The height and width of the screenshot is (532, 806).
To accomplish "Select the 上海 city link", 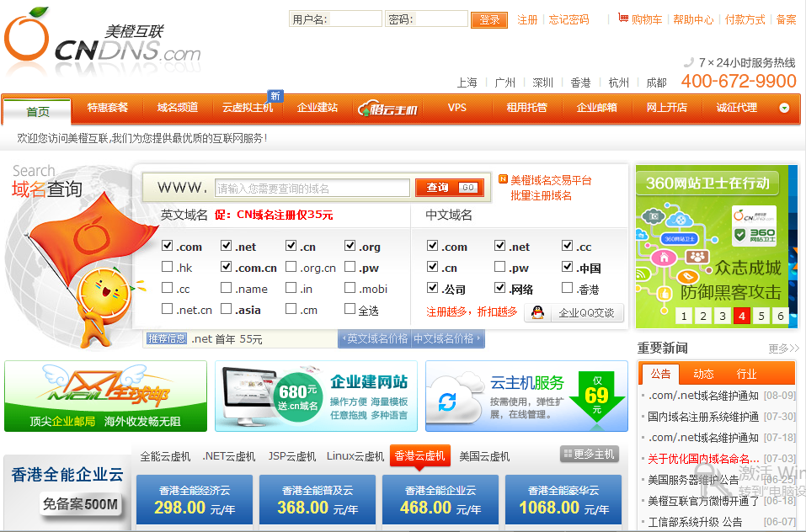I will (x=467, y=82).
